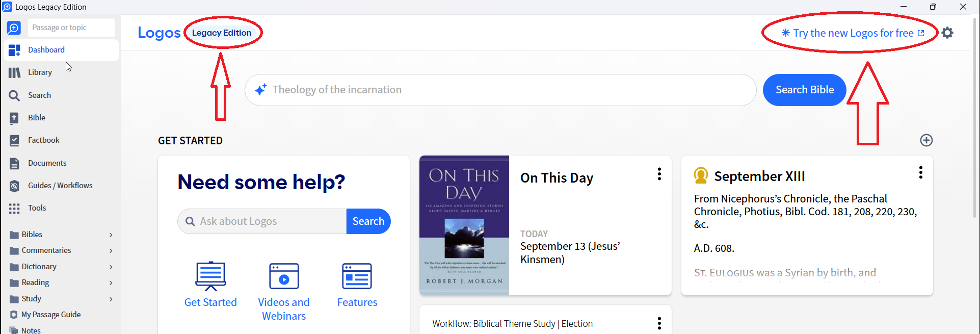Select the Study folder row
This screenshot has height=334, width=980.
[x=61, y=299]
